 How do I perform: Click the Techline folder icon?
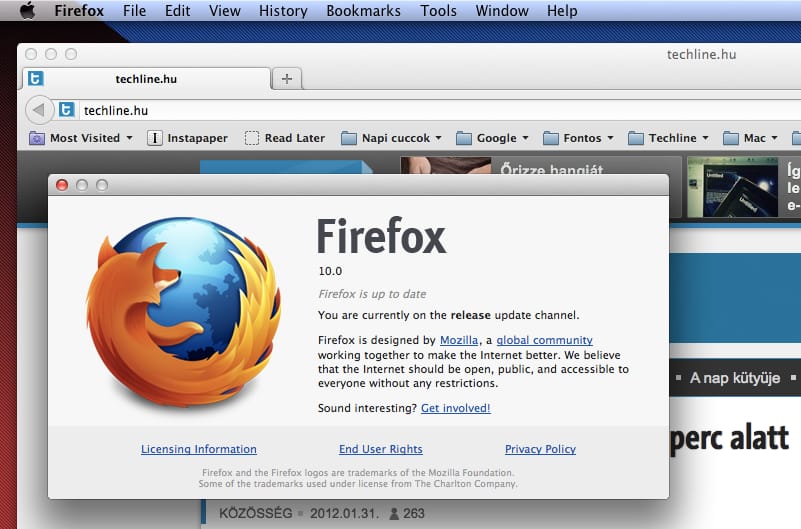point(635,138)
